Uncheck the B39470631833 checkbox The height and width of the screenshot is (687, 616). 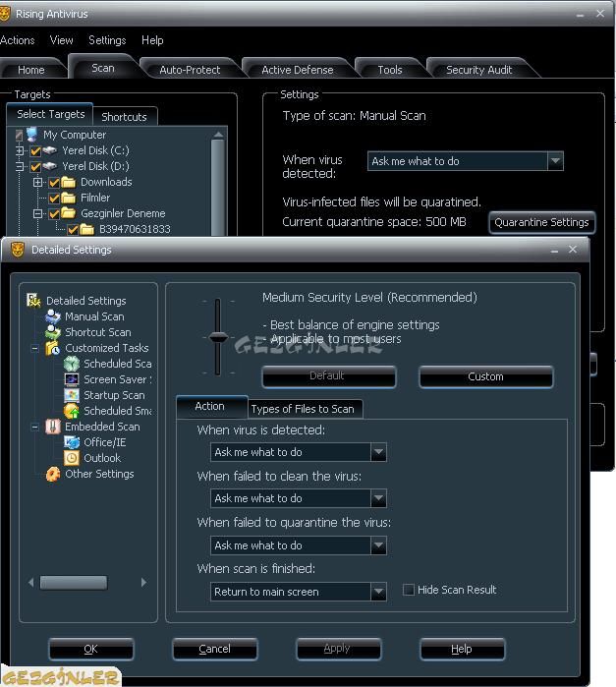(x=73, y=230)
